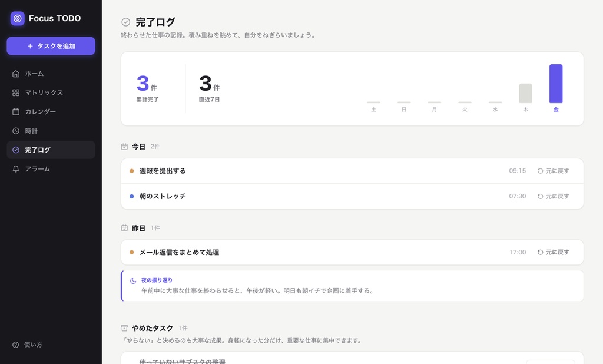Click the メール返信をまとめて処理 task
The image size is (603, 364).
tap(179, 253)
